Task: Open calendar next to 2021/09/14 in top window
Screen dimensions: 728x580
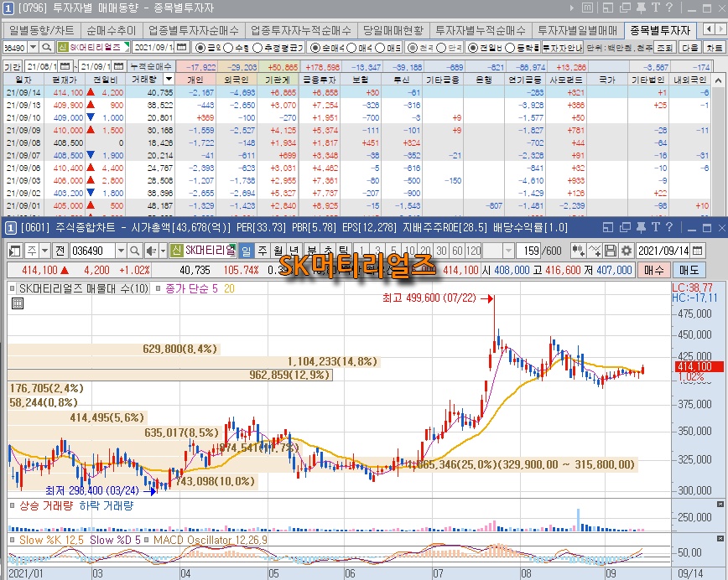Action: coord(182,47)
